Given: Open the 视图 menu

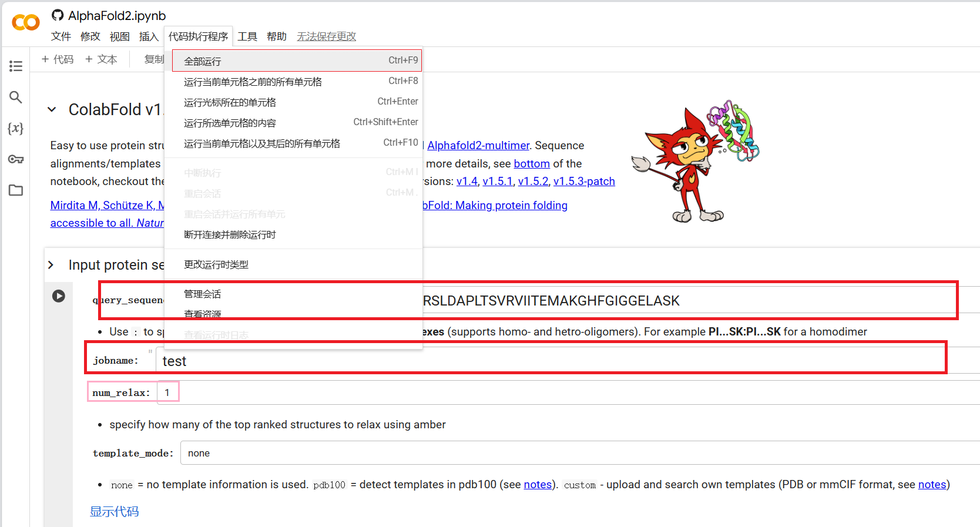Looking at the screenshot, I should point(120,36).
